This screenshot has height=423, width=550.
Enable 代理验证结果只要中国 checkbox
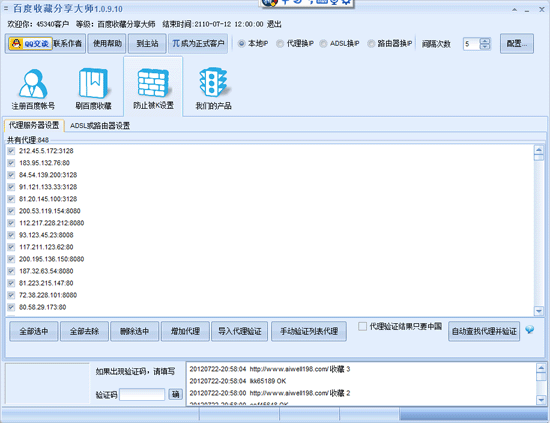[x=362, y=327]
